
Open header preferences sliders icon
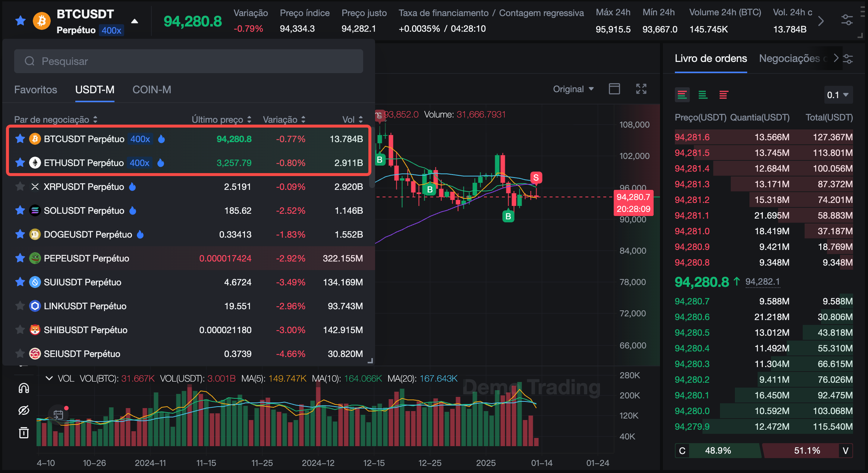847,20
